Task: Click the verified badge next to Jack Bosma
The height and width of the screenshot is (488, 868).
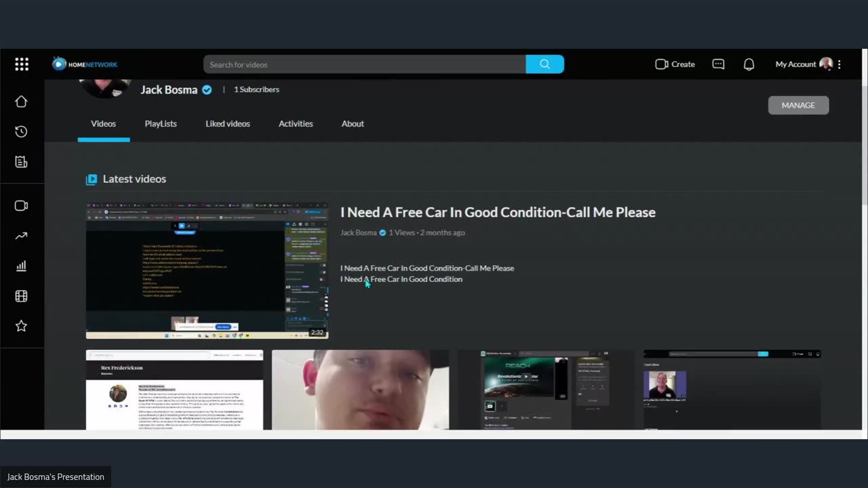Action: point(208,89)
